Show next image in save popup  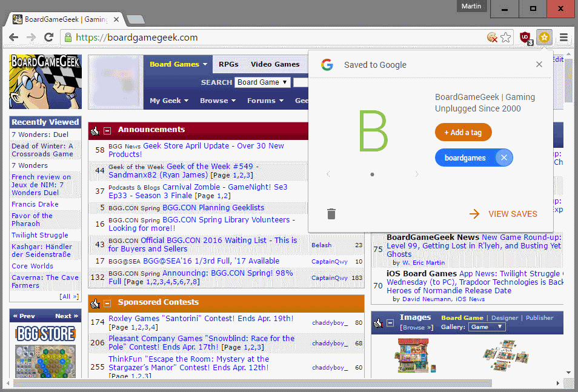417,174
